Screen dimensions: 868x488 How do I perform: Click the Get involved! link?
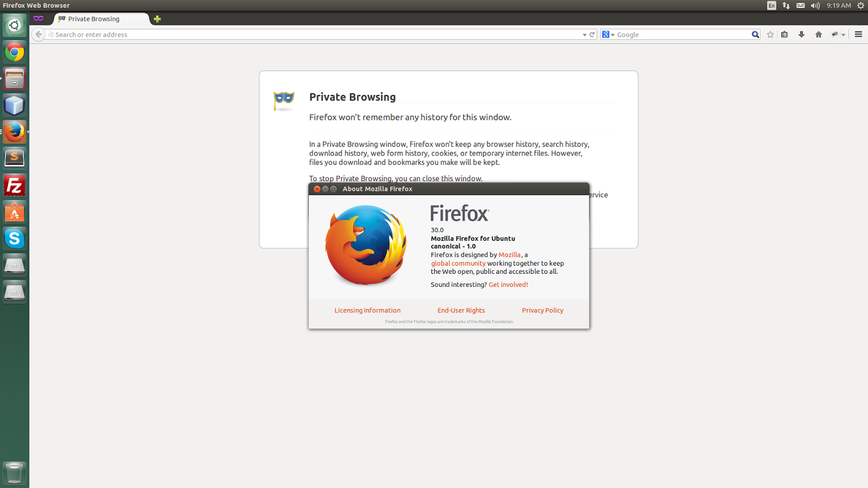tap(508, 284)
